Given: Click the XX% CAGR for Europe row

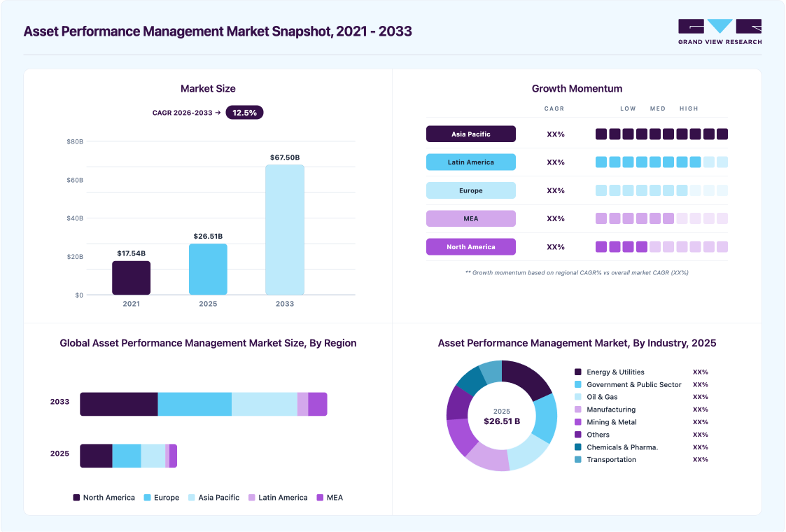Looking at the screenshot, I should [x=556, y=190].
